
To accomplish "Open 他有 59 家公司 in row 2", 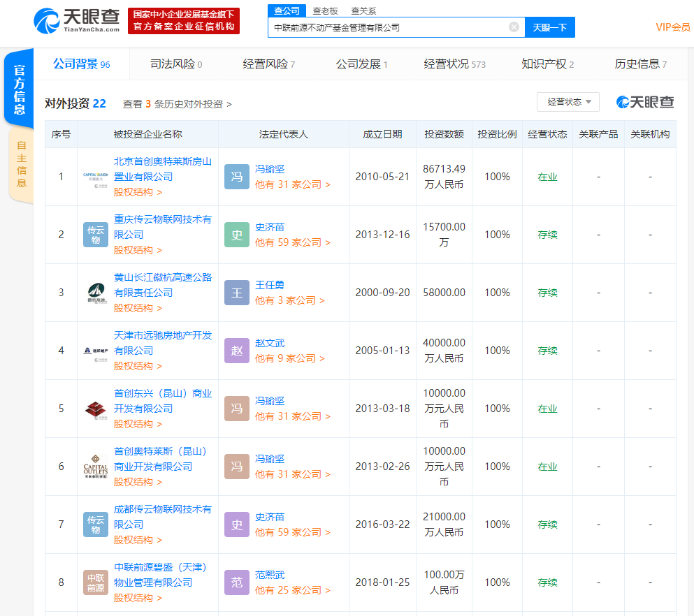I will tap(293, 242).
